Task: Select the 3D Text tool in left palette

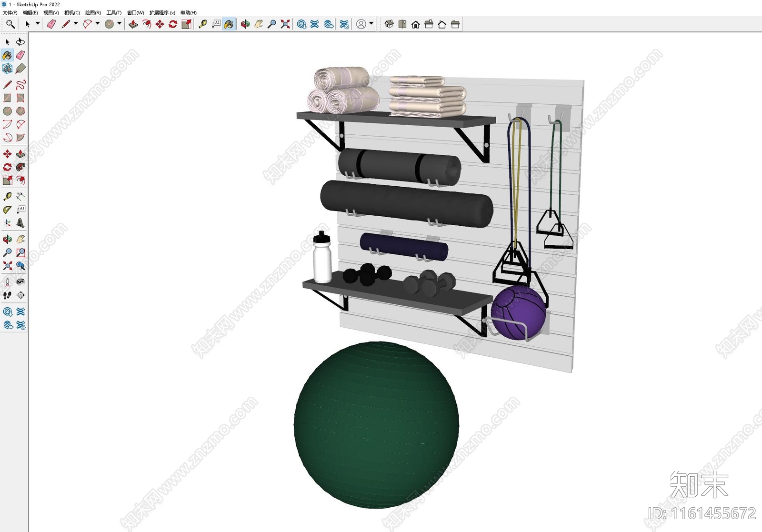Action: tap(20, 223)
